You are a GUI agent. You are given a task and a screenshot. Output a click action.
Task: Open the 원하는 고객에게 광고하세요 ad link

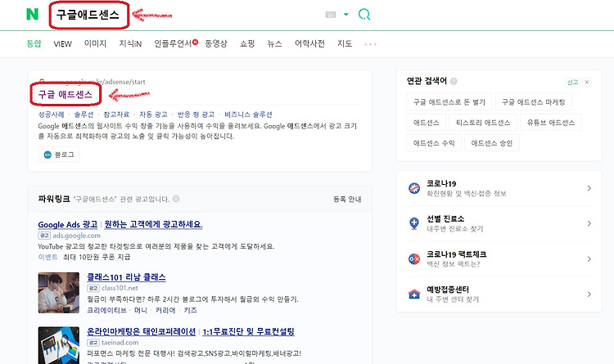pyautogui.click(x=153, y=224)
